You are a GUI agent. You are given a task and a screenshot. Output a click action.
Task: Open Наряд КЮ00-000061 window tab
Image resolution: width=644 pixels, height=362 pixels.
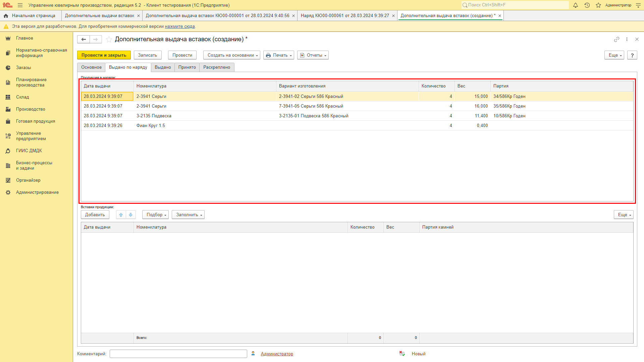(345, 16)
